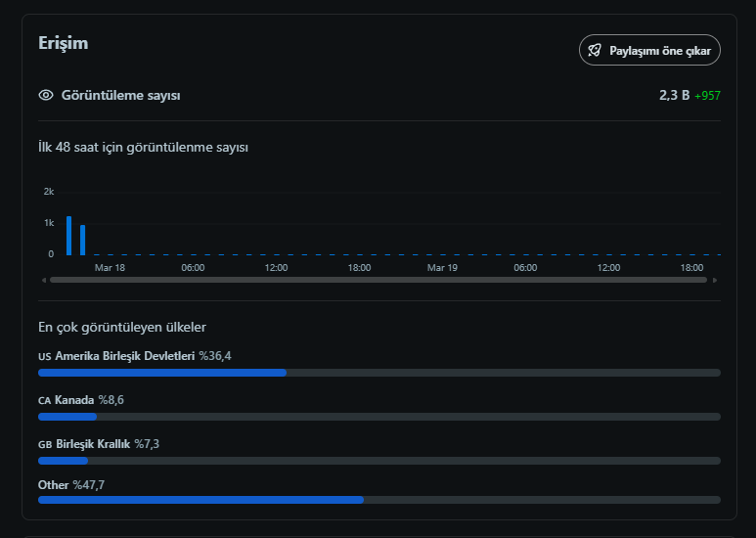Click the Paylaşımı öne çıkar button
The height and width of the screenshot is (538, 756).
(x=649, y=50)
